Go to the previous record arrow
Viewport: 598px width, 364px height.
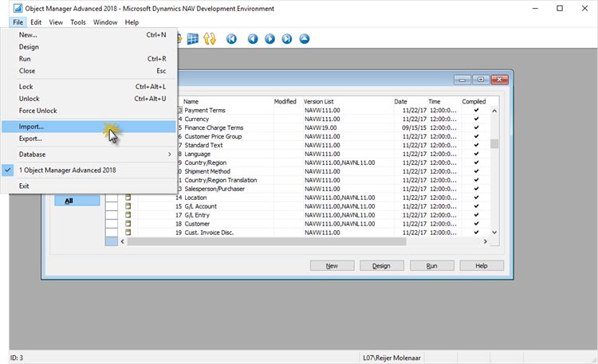pyautogui.click(x=253, y=39)
